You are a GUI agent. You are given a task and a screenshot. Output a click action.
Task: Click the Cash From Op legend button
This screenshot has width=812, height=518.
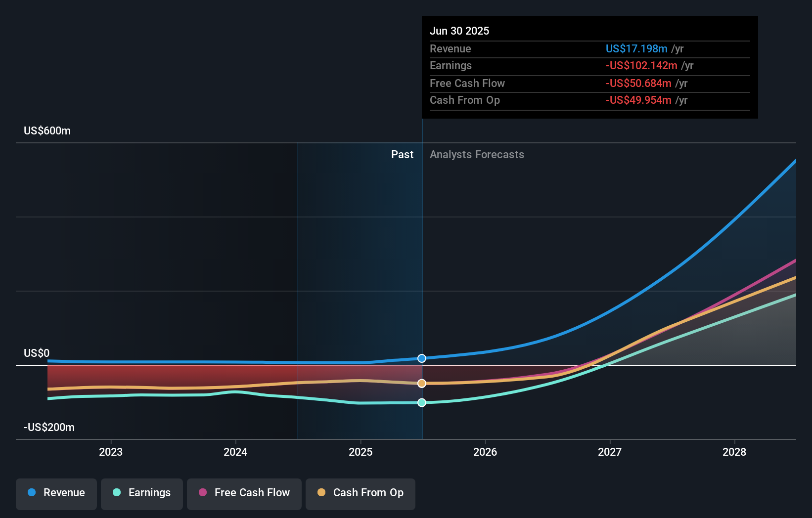point(360,493)
